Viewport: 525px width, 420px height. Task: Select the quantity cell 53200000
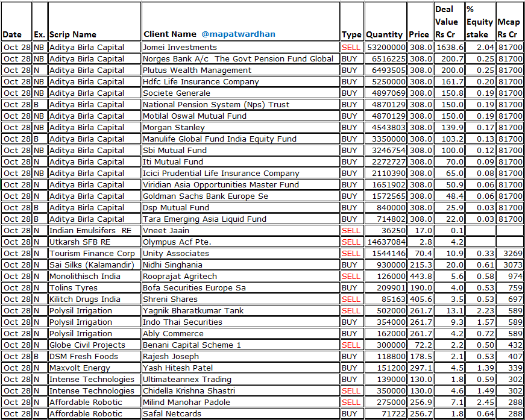pyautogui.click(x=386, y=47)
